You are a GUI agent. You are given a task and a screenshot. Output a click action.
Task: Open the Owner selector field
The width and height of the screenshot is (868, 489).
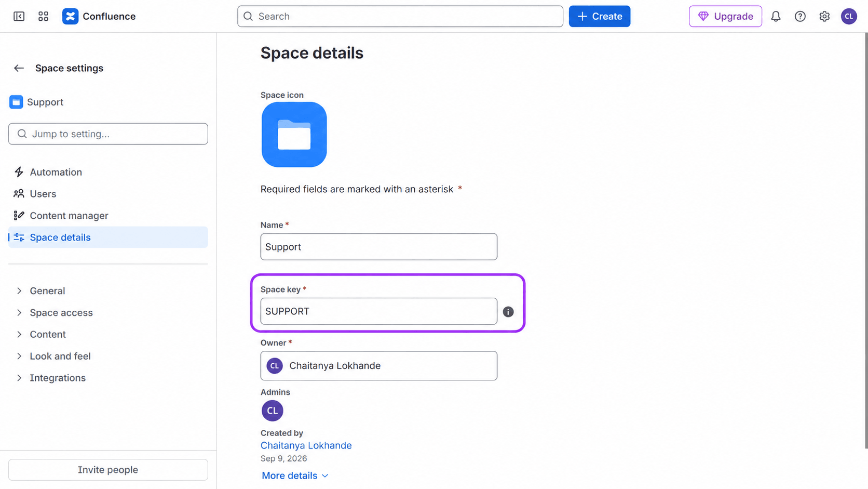click(x=379, y=366)
